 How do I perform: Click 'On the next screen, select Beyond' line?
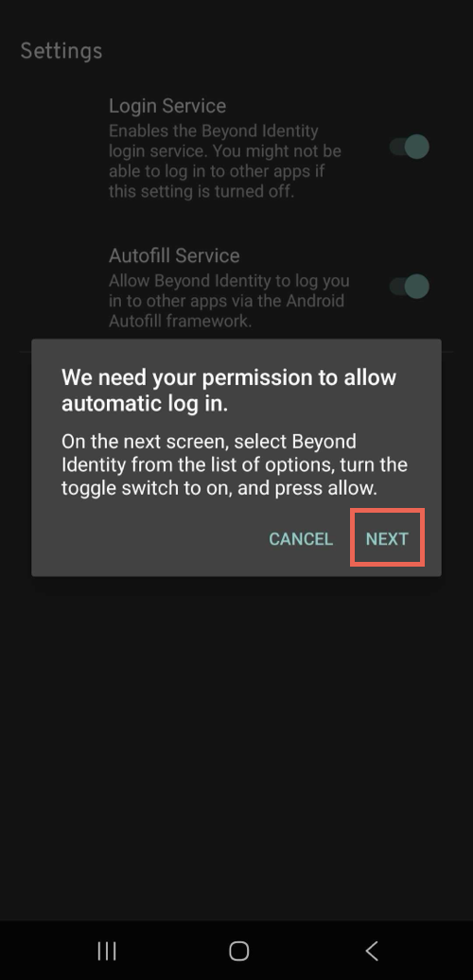(209, 441)
